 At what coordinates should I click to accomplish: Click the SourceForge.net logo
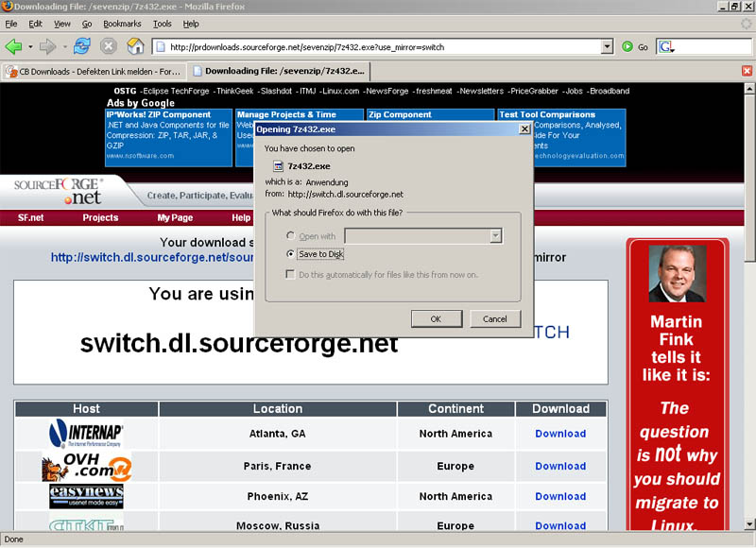[58, 192]
